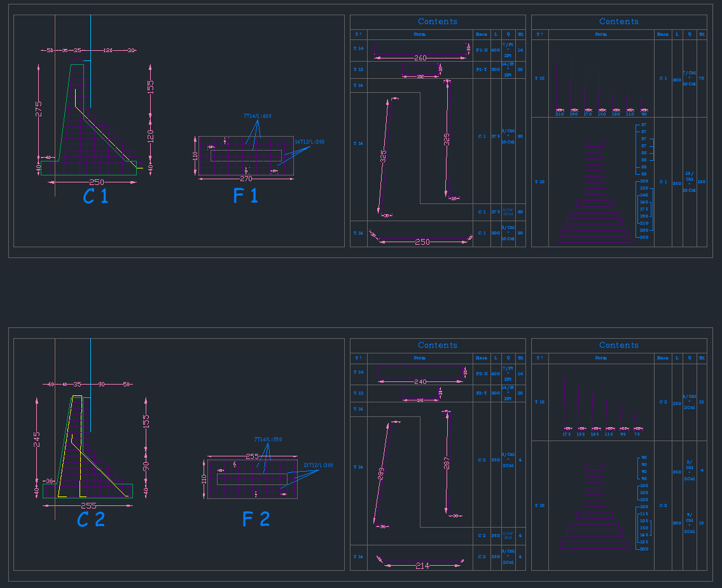Click the Contents heading above the 260 bar
Image resolution: width=722 pixels, height=588 pixels.
coord(438,22)
